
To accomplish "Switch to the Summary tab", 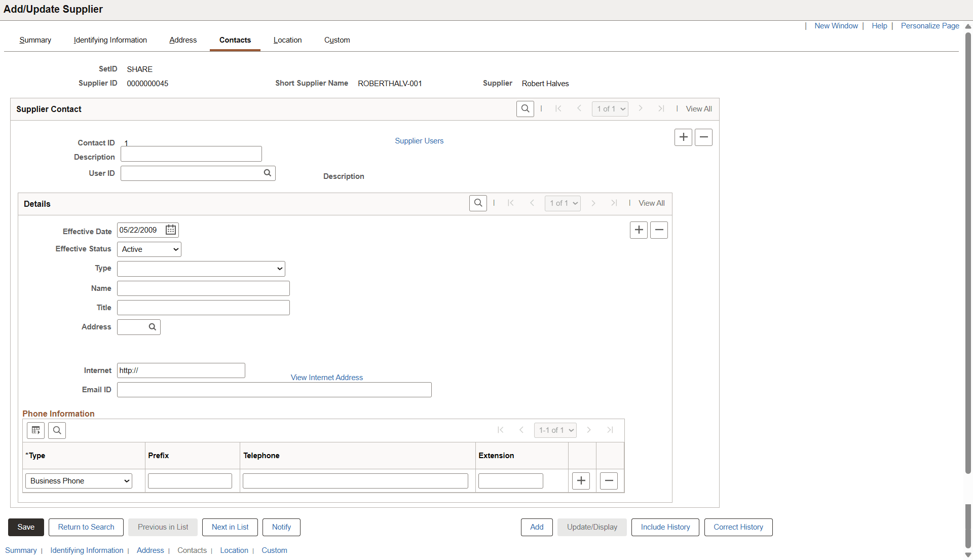I will pyautogui.click(x=34, y=40).
